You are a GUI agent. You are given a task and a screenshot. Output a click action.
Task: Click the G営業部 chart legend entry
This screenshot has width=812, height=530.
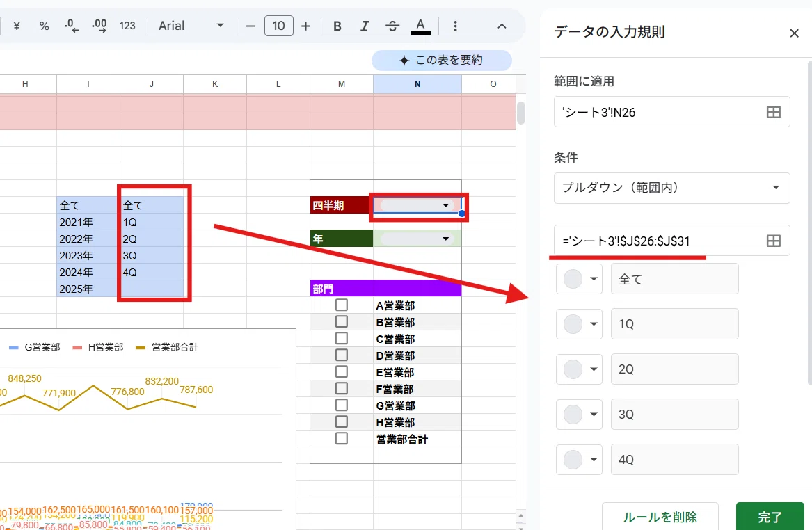coord(35,347)
